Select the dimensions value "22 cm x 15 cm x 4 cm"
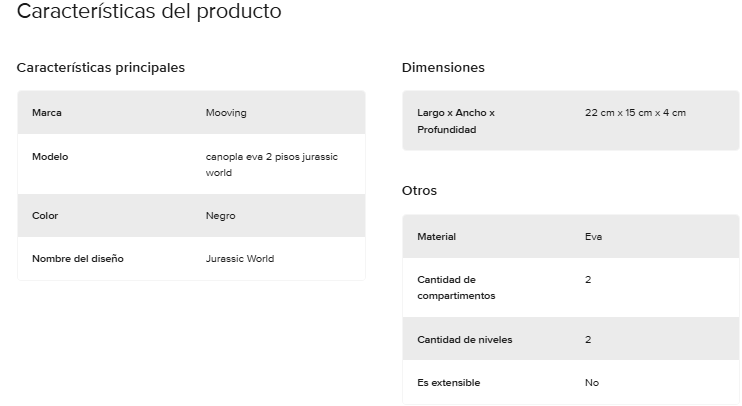The height and width of the screenshot is (406, 742). (x=635, y=113)
